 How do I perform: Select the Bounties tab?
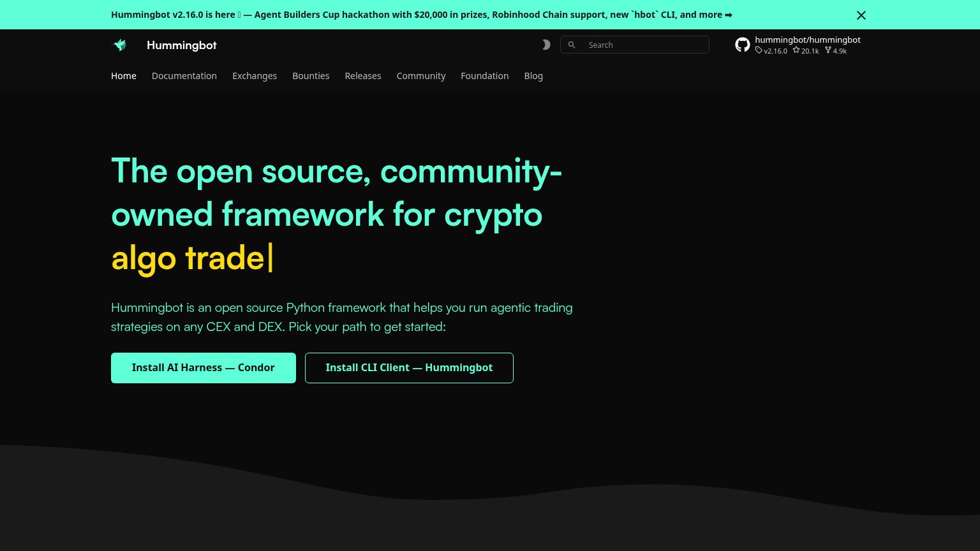tap(311, 76)
